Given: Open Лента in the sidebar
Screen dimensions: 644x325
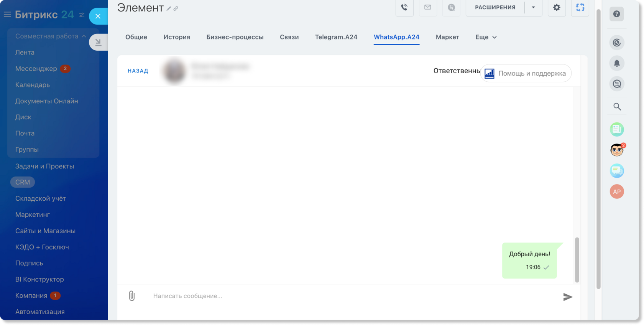Looking at the screenshot, I should tap(25, 53).
